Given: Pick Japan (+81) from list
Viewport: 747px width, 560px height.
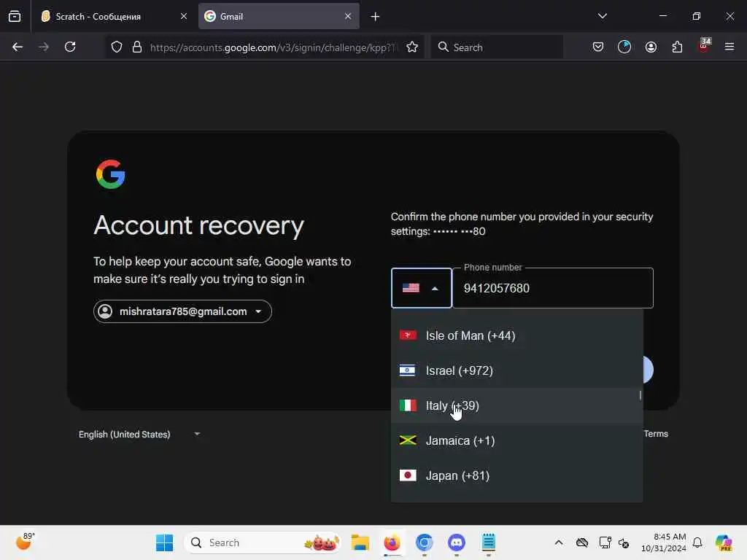Looking at the screenshot, I should point(517,475).
